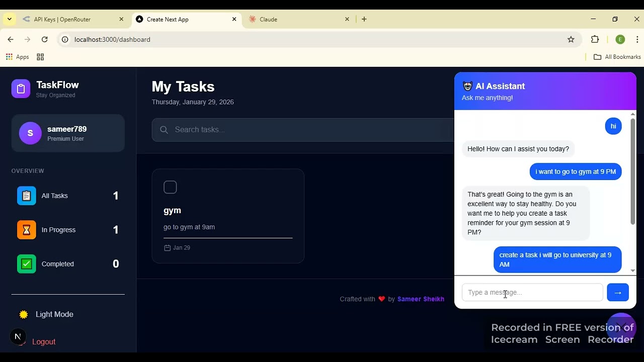Click the 'That's great! Going to the gym' reply
This screenshot has height=362, width=644.
coord(526,213)
